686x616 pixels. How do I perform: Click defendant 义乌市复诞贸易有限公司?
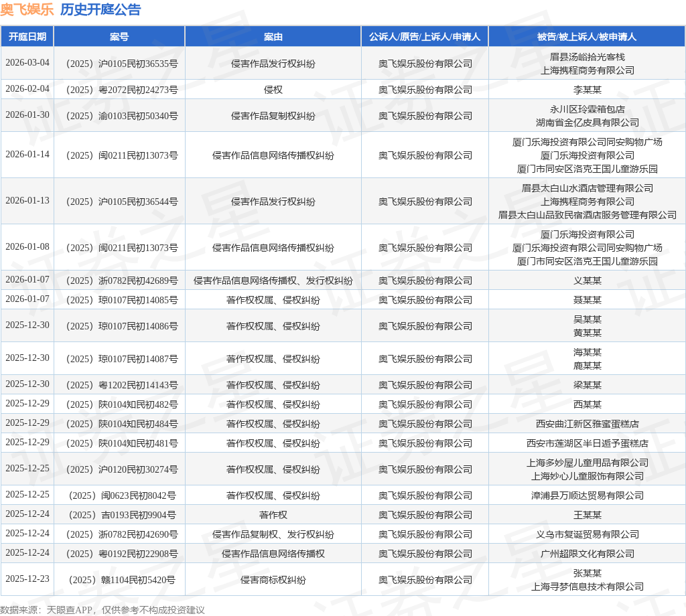tap(587, 535)
